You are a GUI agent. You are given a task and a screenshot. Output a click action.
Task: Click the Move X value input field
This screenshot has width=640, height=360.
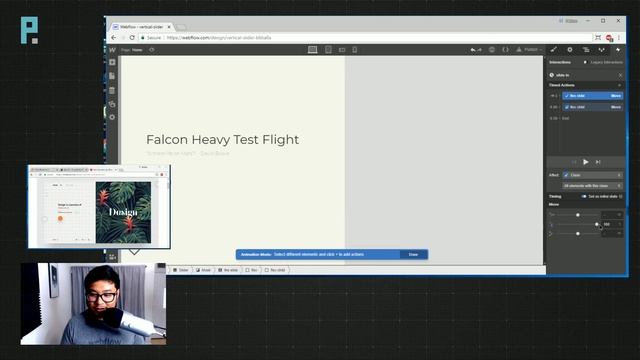pos(612,215)
